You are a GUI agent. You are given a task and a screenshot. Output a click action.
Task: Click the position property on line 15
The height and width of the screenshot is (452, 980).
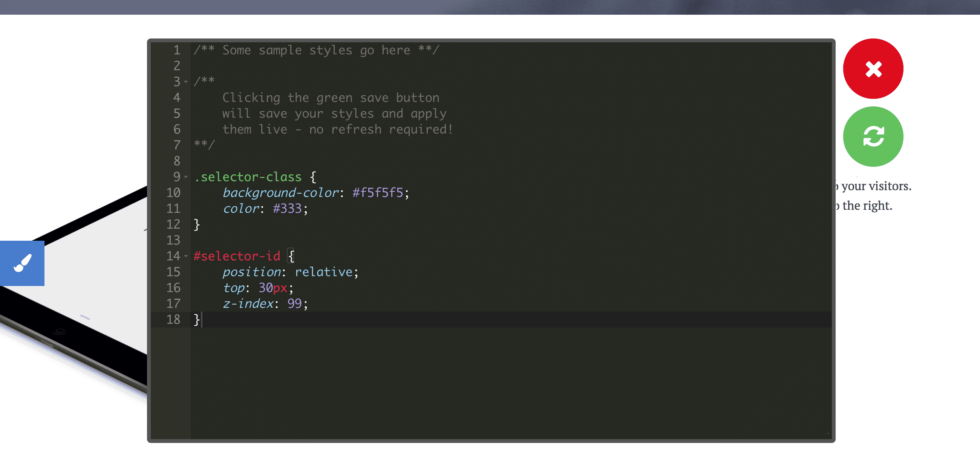pyautogui.click(x=251, y=272)
